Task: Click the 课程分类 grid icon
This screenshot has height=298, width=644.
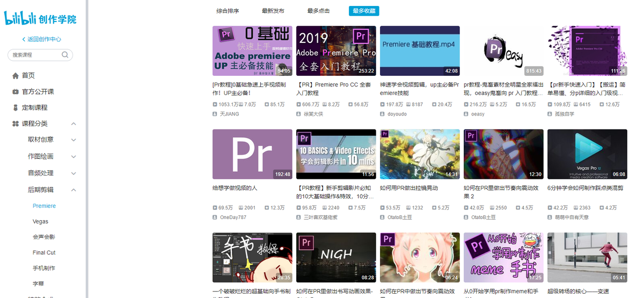Action: pos(16,123)
